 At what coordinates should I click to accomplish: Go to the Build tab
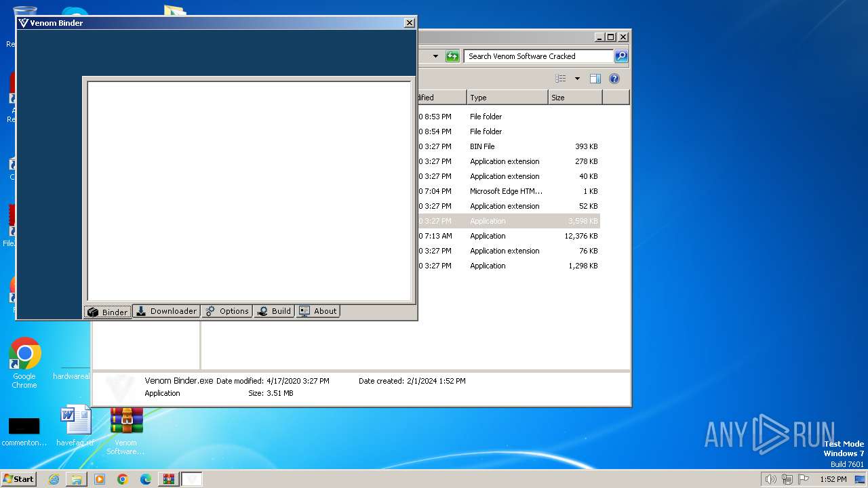point(275,311)
